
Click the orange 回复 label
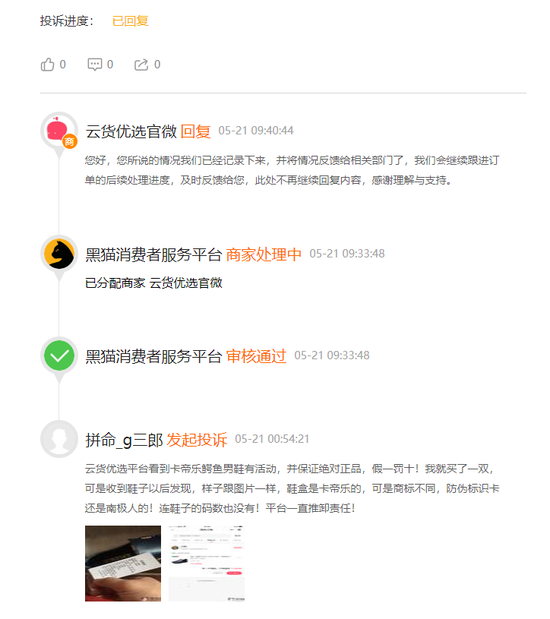point(195,131)
